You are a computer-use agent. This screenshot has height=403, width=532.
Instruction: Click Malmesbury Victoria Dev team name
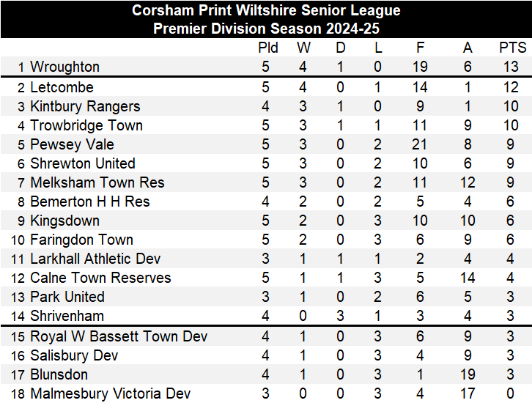[110, 393]
